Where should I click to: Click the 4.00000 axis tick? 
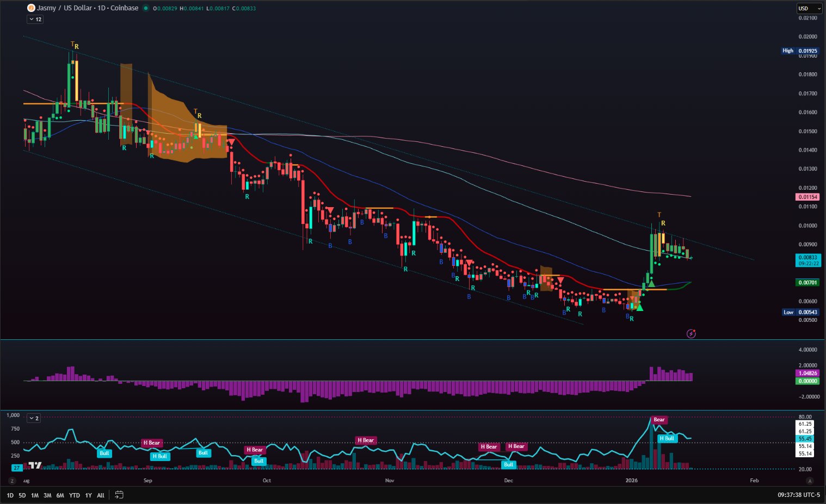(x=807, y=350)
